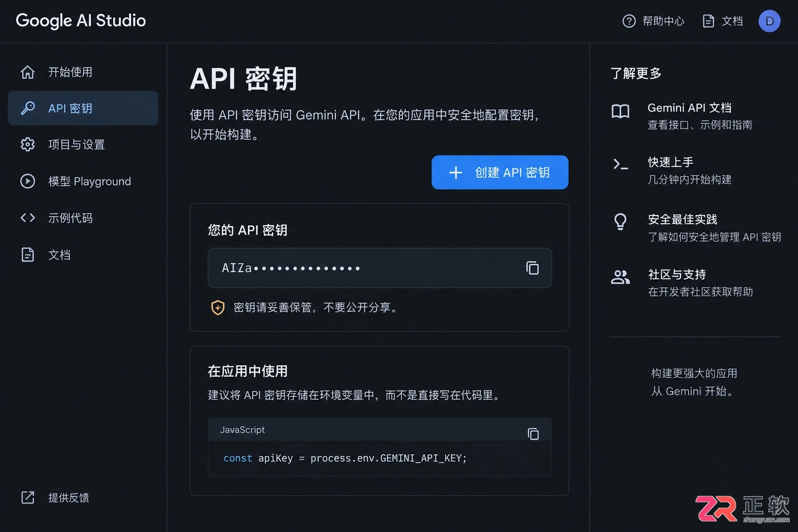Open the 快速上手 guide link

pyautogui.click(x=671, y=162)
